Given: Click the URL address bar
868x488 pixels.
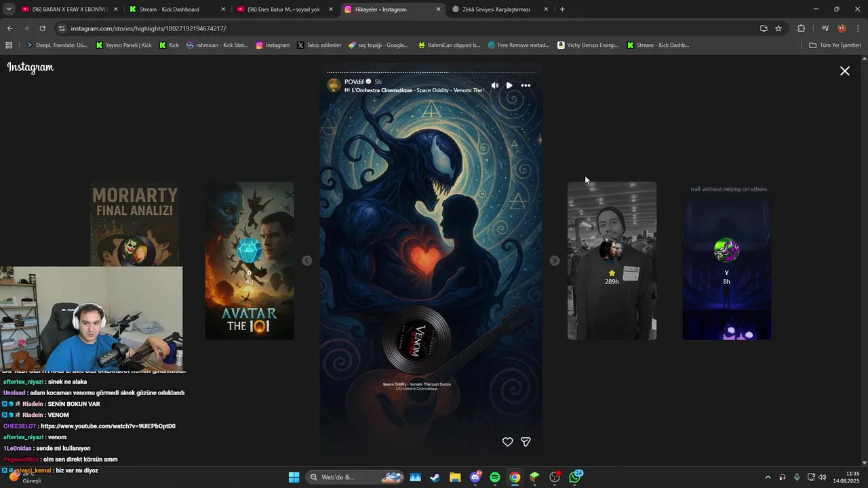Looking at the screenshot, I should click(407, 28).
